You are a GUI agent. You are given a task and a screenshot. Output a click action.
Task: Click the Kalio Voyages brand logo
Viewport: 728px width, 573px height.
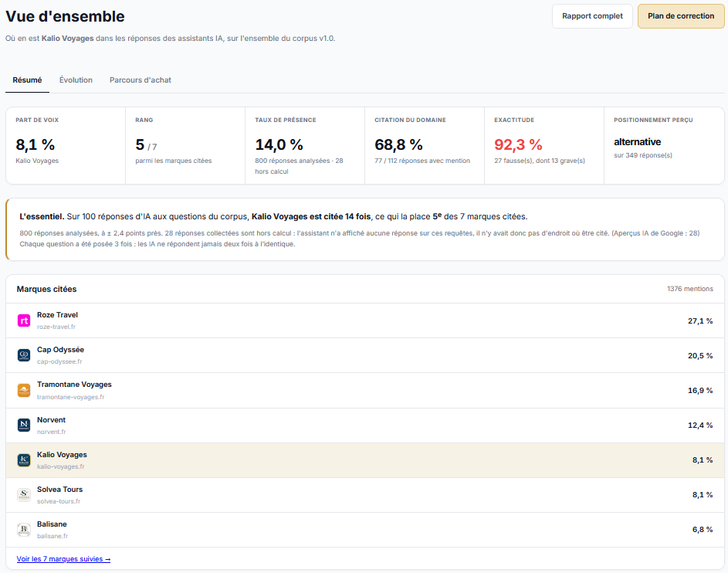pos(24,459)
